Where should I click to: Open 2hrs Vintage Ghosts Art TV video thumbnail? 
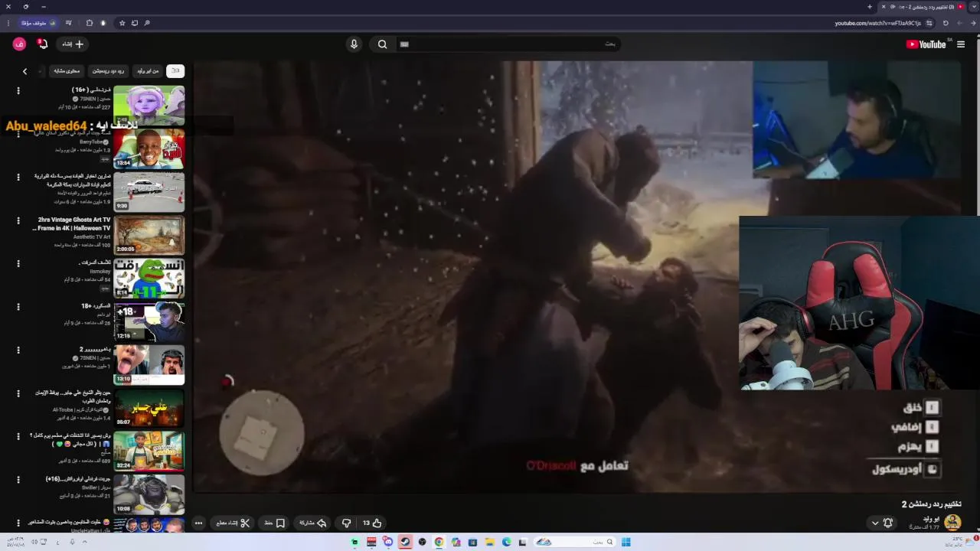[149, 235]
